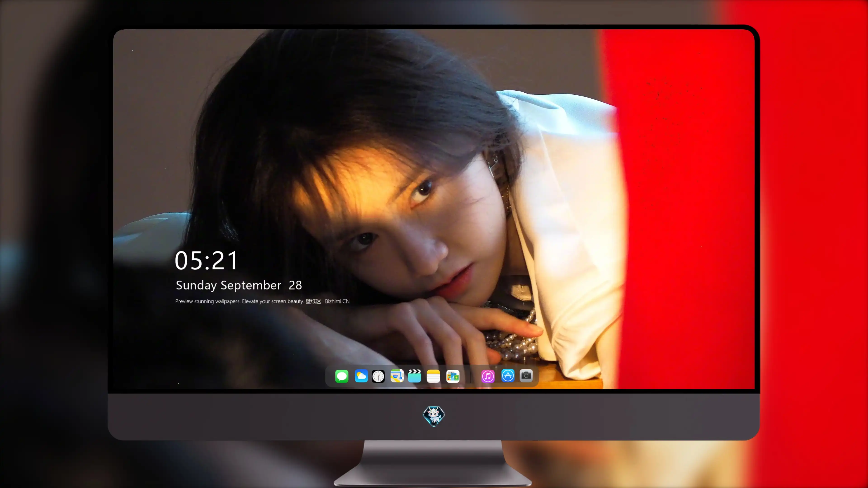Launch the pink iTunes music icon
Image resolution: width=868 pixels, height=488 pixels.
(x=488, y=376)
